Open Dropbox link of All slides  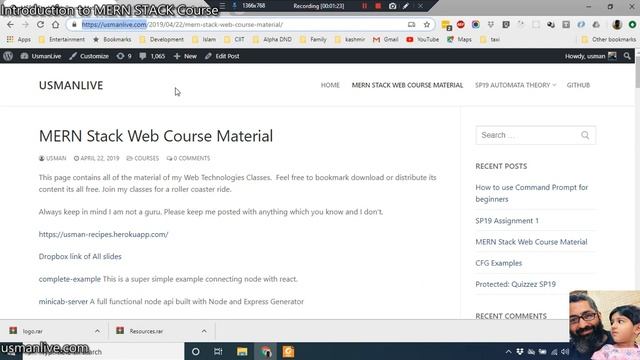[x=80, y=256]
